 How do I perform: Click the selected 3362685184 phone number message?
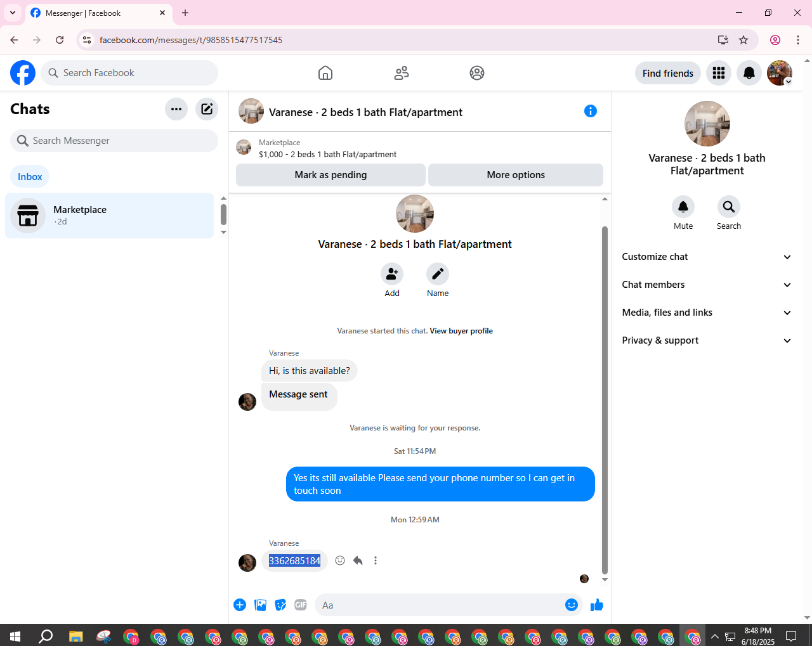(x=295, y=560)
